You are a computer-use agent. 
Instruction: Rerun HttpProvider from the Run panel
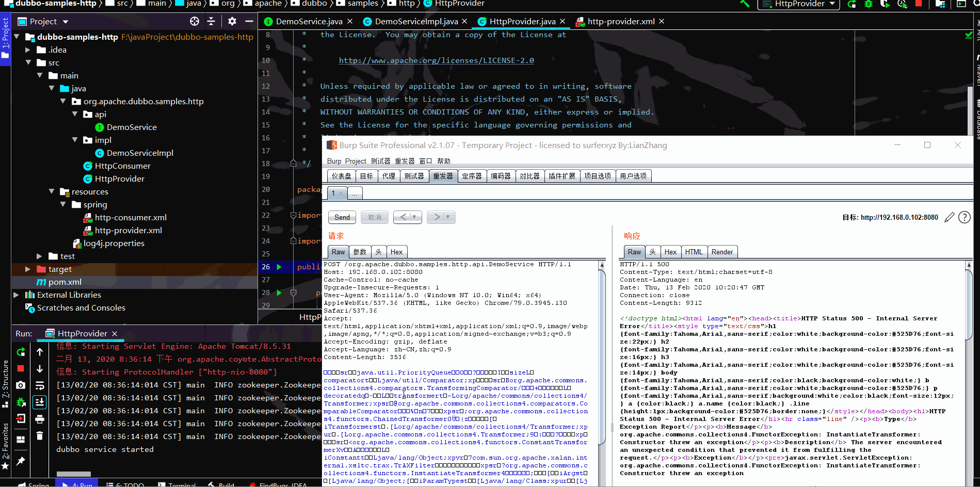pos(21,352)
